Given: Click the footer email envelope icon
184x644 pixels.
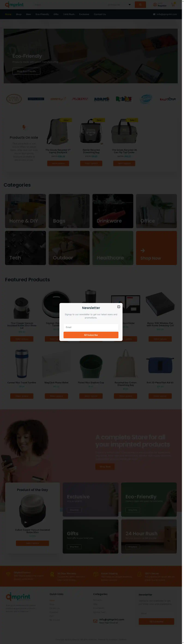Looking at the screenshot, I should coord(95,621).
